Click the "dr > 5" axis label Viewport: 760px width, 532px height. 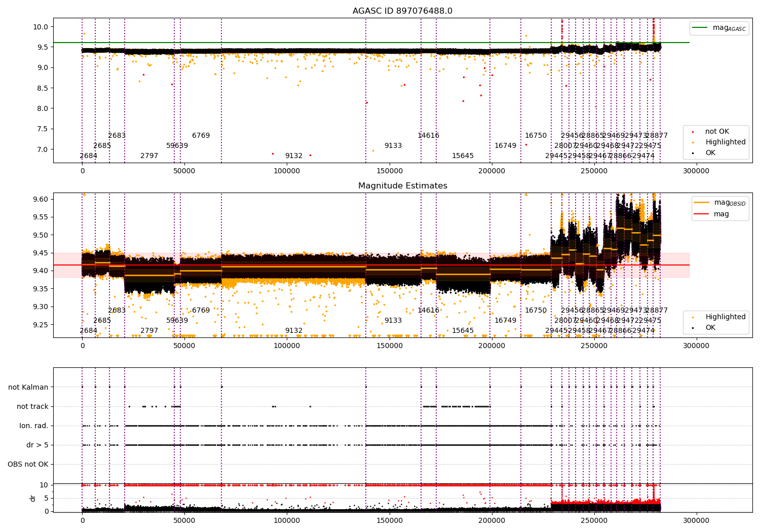tap(37, 445)
